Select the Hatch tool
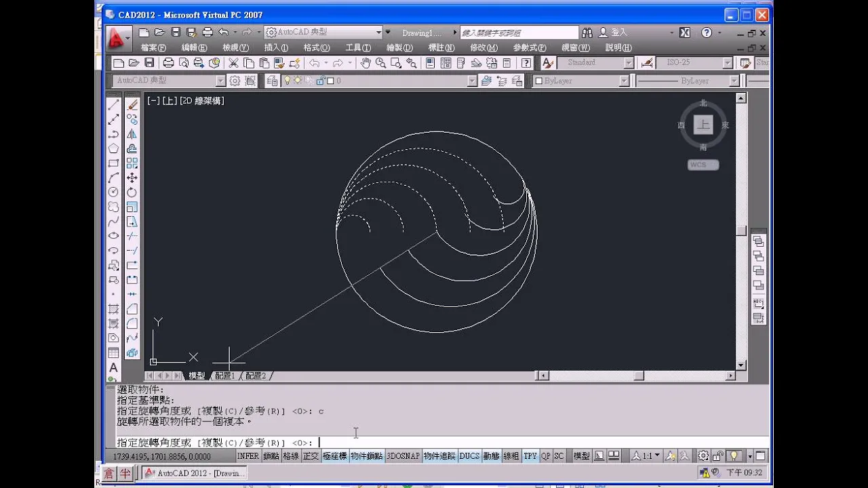This screenshot has height=488, width=868. [113, 309]
